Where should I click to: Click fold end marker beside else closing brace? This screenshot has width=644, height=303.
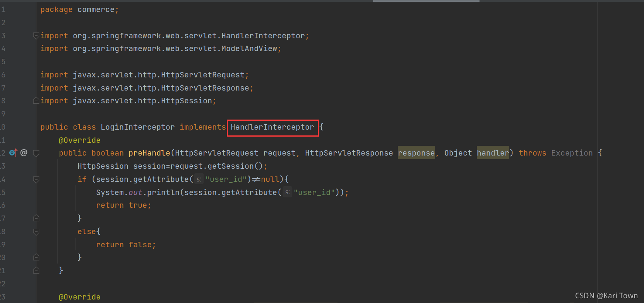(36, 257)
